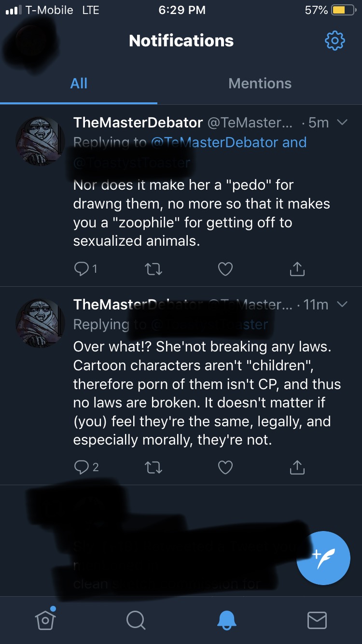The height and width of the screenshot is (644, 362).
Task: Compose a new tweet with feather button
Action: point(323,558)
